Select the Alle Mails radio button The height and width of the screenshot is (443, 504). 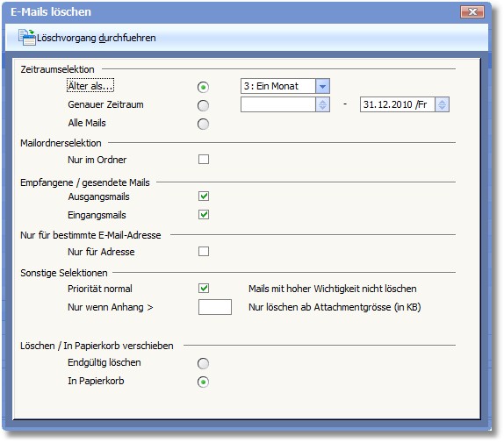(x=203, y=124)
